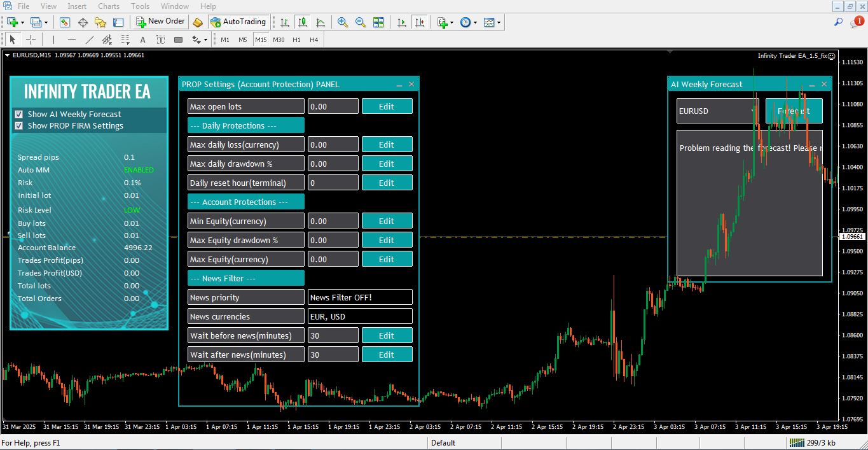Place a New Order
Image resolution: width=868 pixels, height=450 pixels.
tap(160, 21)
